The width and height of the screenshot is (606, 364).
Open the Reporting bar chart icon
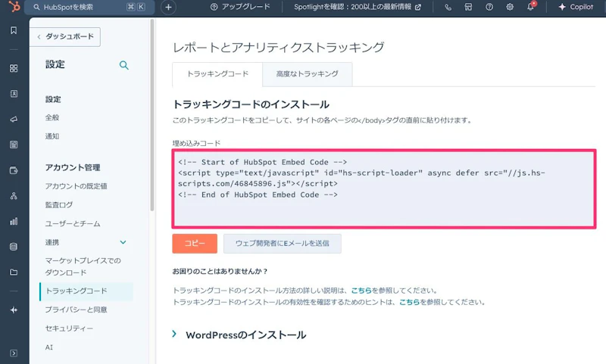point(14,221)
